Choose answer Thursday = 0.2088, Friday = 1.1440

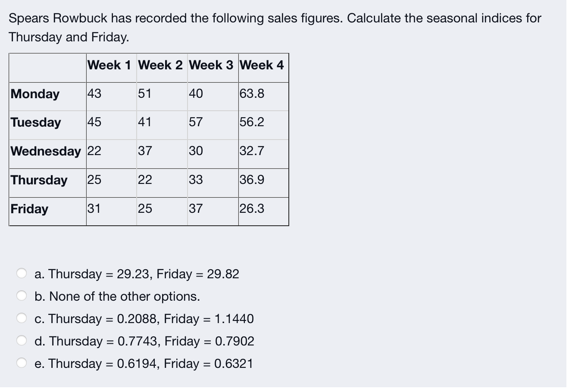(144, 319)
